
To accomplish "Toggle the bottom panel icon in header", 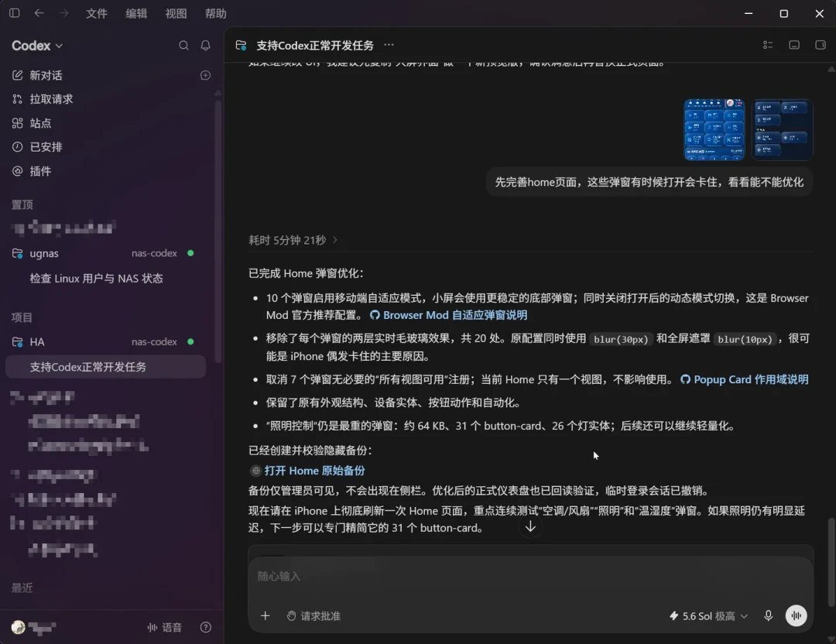I will 794,46.
